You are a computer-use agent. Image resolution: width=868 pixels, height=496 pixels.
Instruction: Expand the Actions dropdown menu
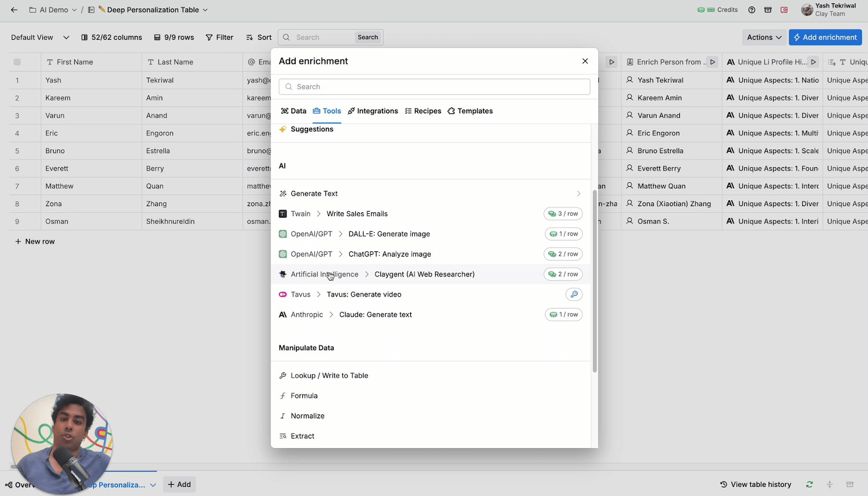pyautogui.click(x=764, y=37)
